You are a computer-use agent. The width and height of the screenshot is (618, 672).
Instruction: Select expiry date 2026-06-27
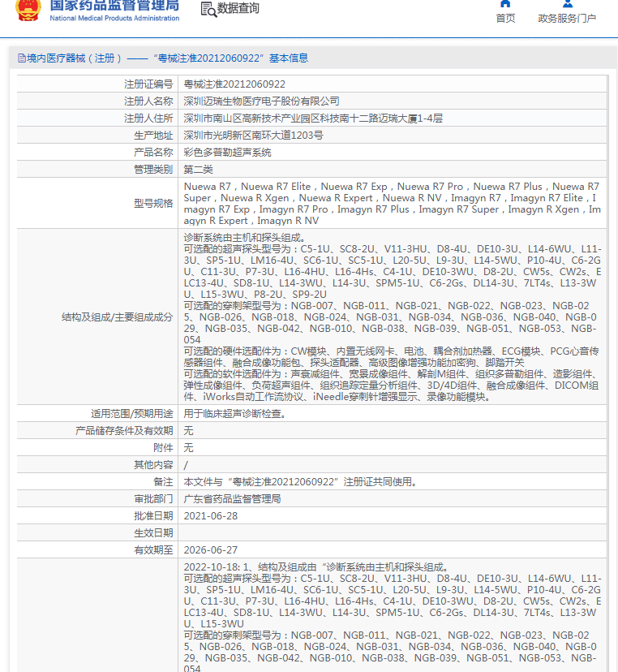(211, 550)
